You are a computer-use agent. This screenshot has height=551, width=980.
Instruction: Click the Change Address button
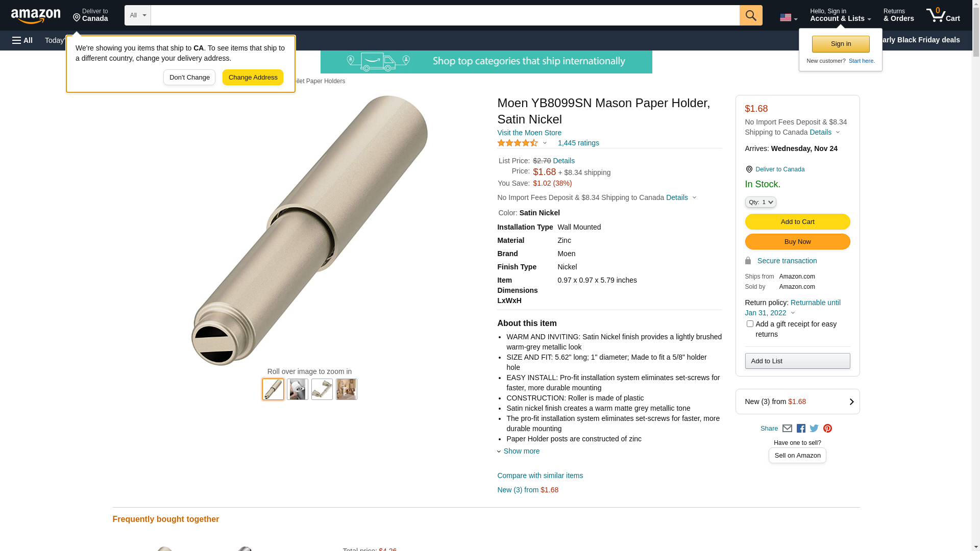click(x=253, y=78)
